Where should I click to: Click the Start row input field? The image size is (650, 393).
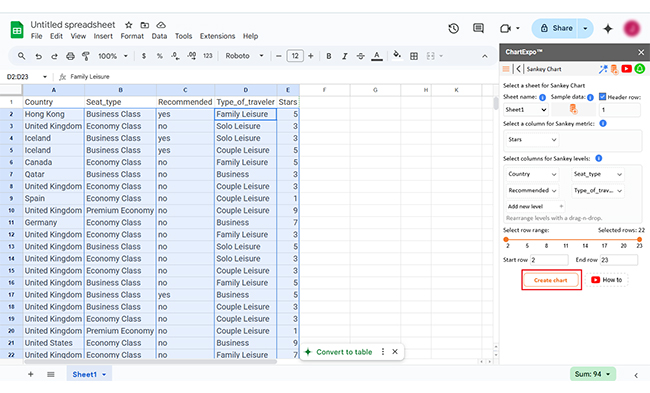click(549, 260)
